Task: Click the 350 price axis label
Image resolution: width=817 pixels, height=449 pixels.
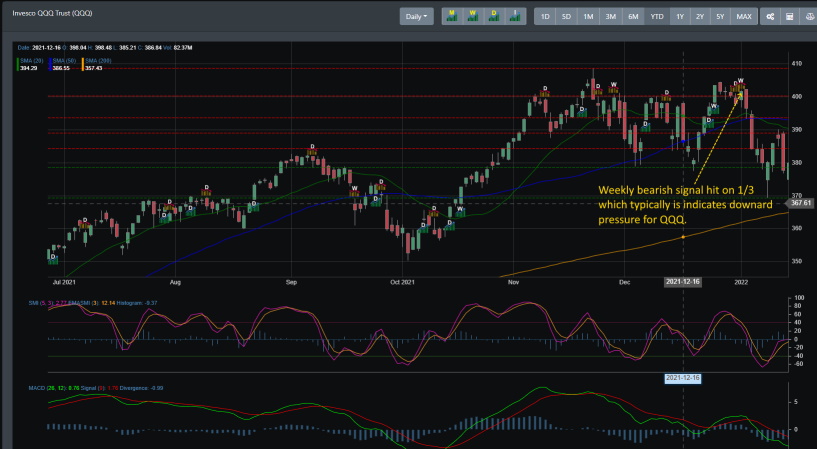Action: click(x=797, y=261)
